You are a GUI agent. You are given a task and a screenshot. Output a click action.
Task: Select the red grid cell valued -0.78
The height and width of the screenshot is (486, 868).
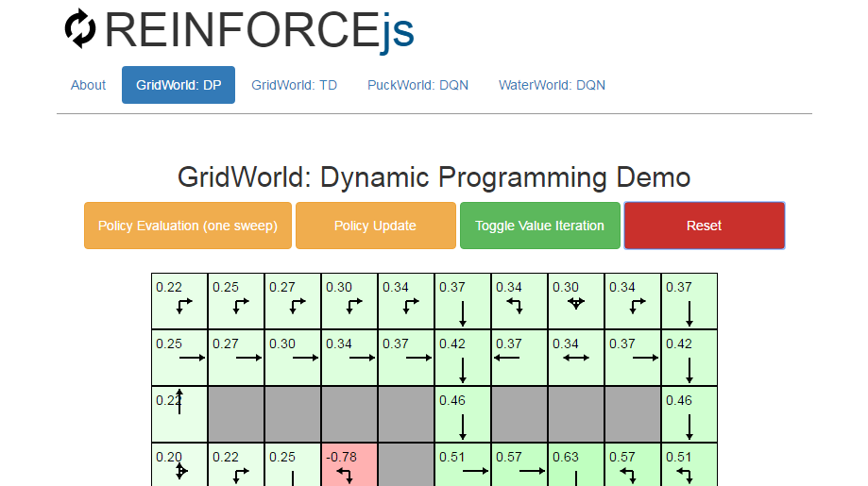pos(349,465)
